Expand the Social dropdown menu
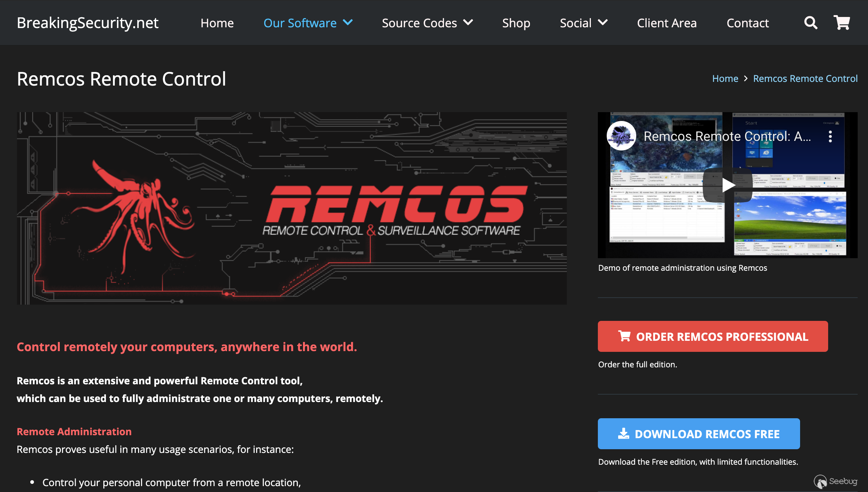The height and width of the screenshot is (492, 868). [583, 23]
